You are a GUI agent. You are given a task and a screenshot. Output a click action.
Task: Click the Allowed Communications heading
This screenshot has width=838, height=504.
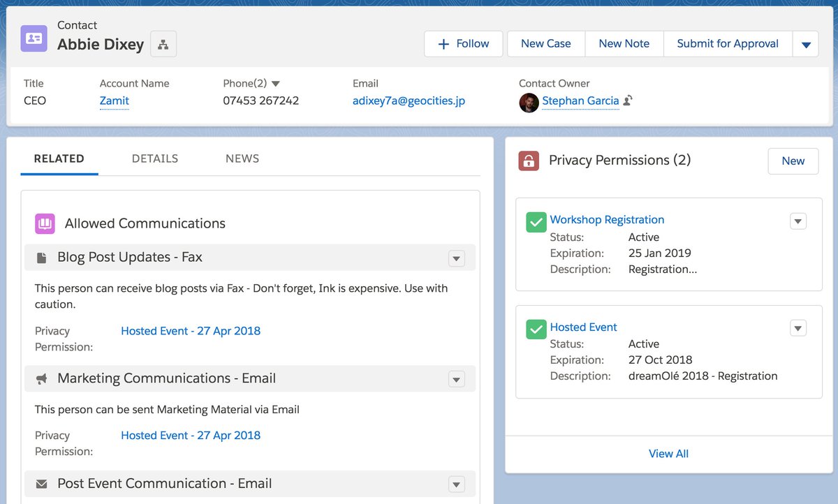(145, 223)
